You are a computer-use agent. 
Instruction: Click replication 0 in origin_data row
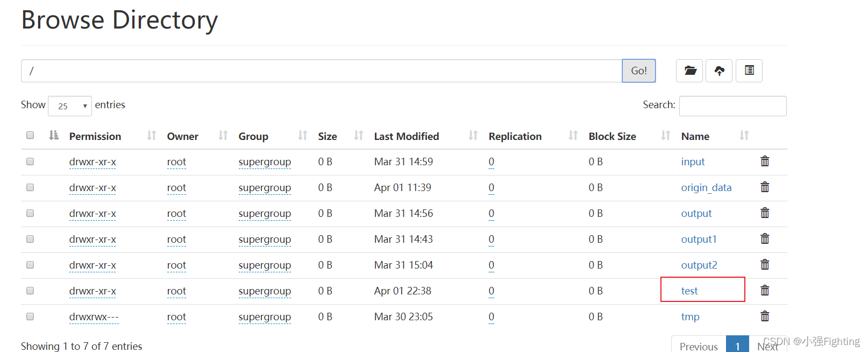coord(492,187)
